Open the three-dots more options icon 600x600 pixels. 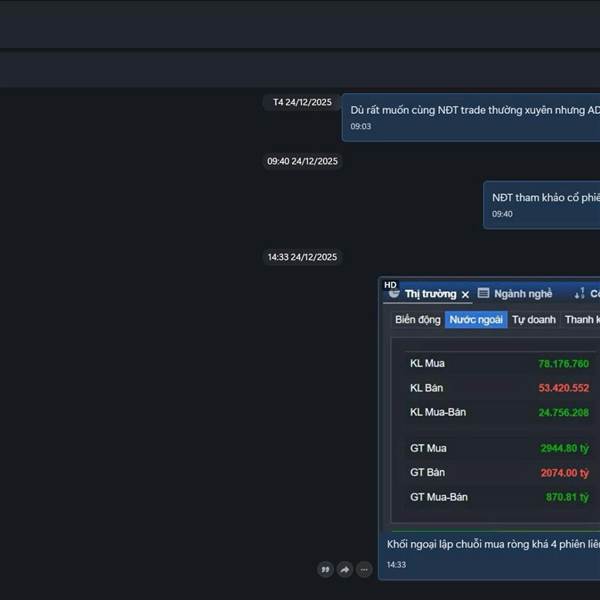[x=364, y=570]
